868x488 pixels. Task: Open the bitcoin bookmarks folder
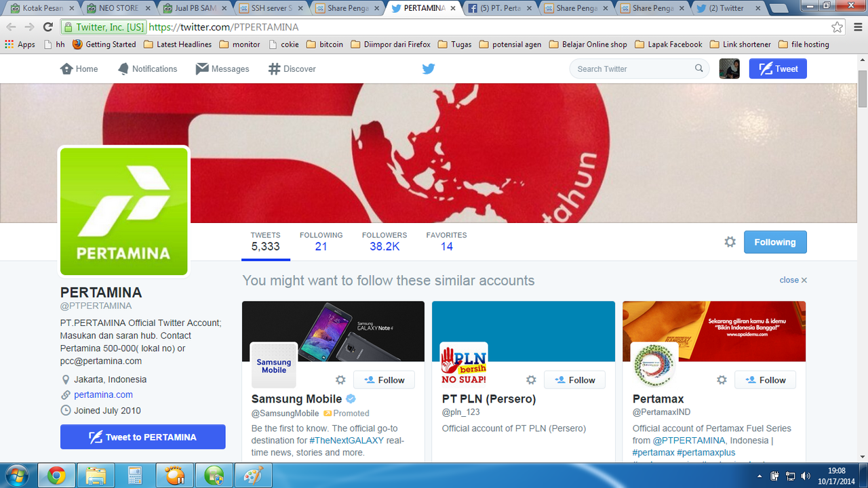coord(325,45)
